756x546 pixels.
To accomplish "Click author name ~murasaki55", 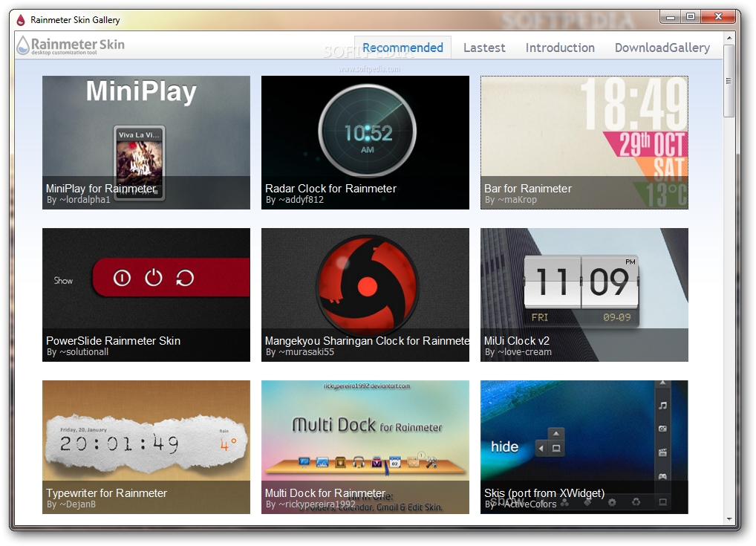I will click(x=306, y=352).
